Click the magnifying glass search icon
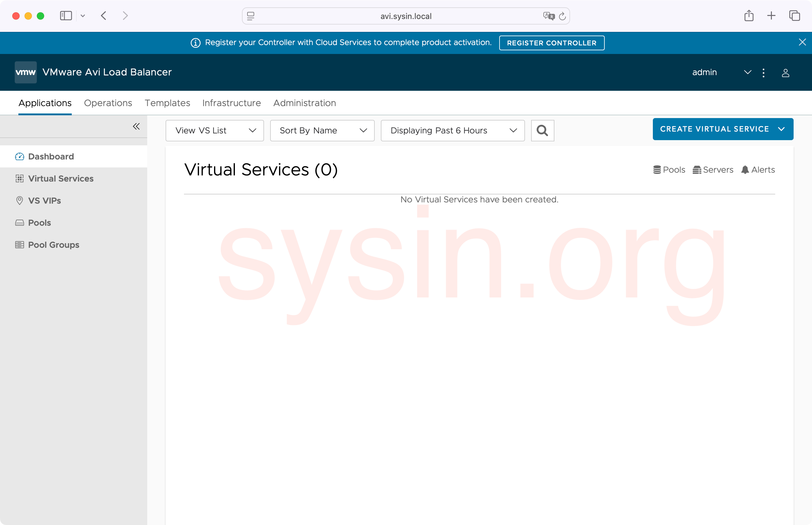This screenshot has width=812, height=525. point(542,131)
